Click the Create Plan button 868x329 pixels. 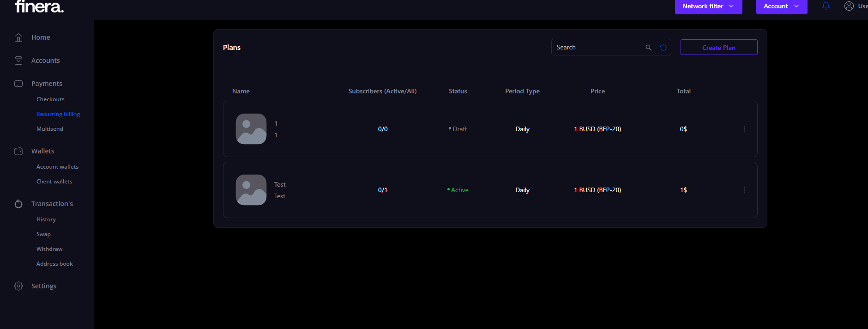718,48
